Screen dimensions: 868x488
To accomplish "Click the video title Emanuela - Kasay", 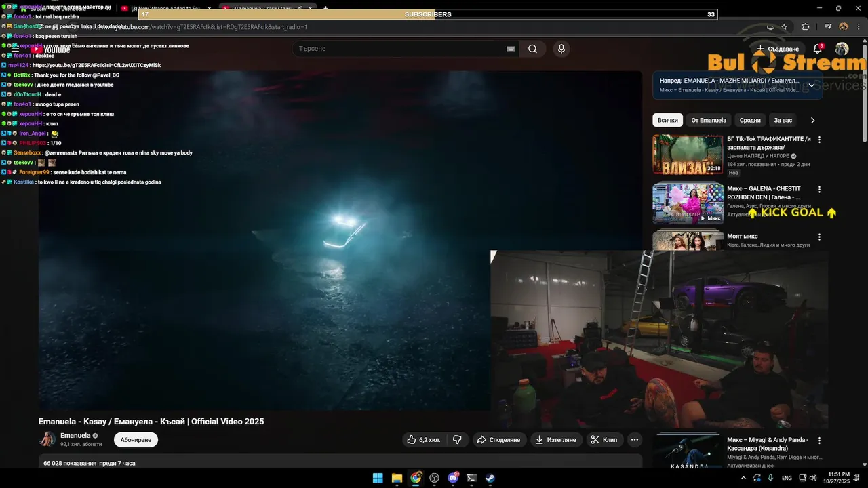I will pos(151,422).
